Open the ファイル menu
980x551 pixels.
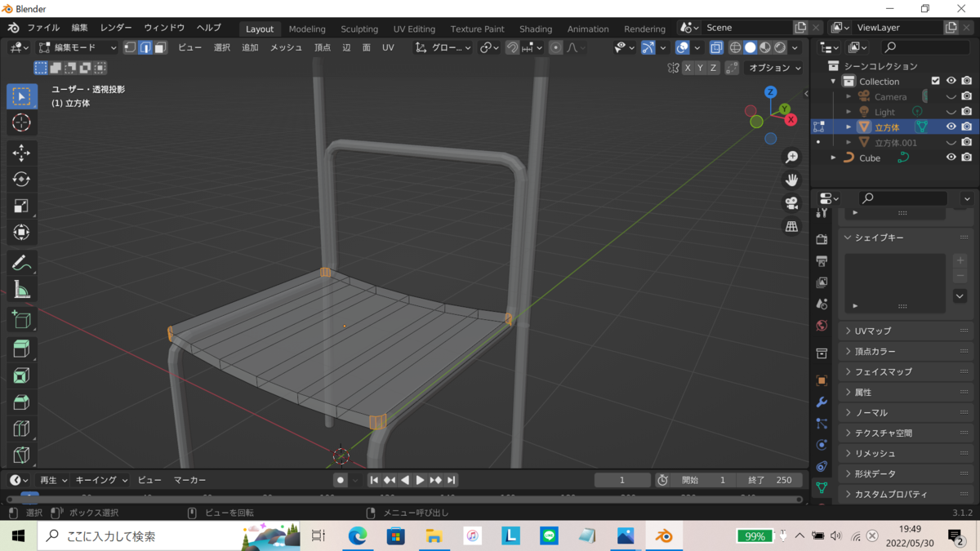pos(42,28)
